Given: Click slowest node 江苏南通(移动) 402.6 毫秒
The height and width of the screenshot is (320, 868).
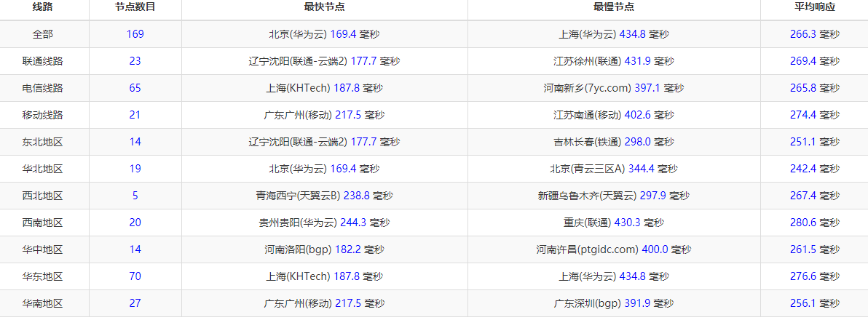Looking at the screenshot, I should click(614, 116).
